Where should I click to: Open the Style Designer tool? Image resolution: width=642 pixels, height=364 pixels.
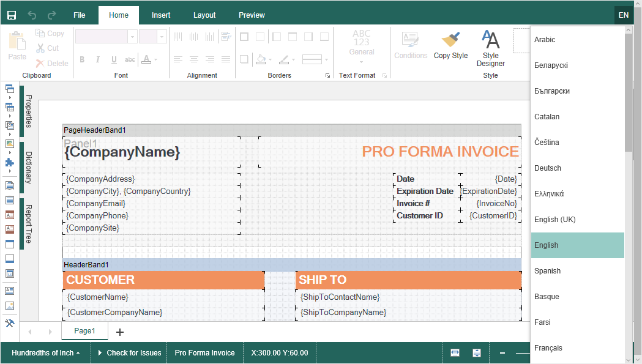[490, 48]
